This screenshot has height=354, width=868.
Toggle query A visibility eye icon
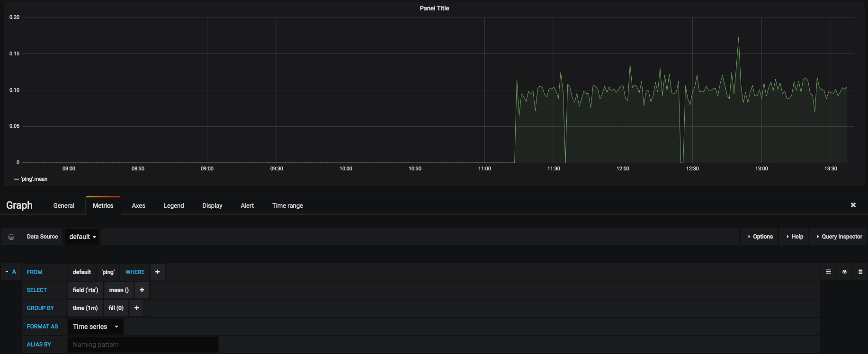pos(844,272)
